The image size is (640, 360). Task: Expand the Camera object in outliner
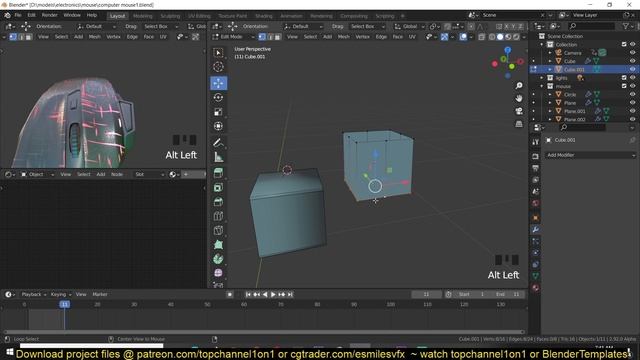point(550,53)
